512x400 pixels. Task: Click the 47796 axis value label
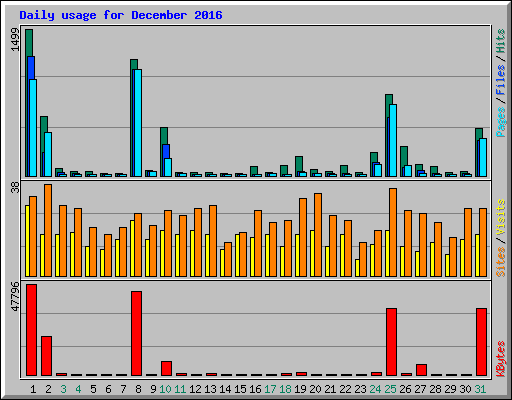(x=15, y=297)
